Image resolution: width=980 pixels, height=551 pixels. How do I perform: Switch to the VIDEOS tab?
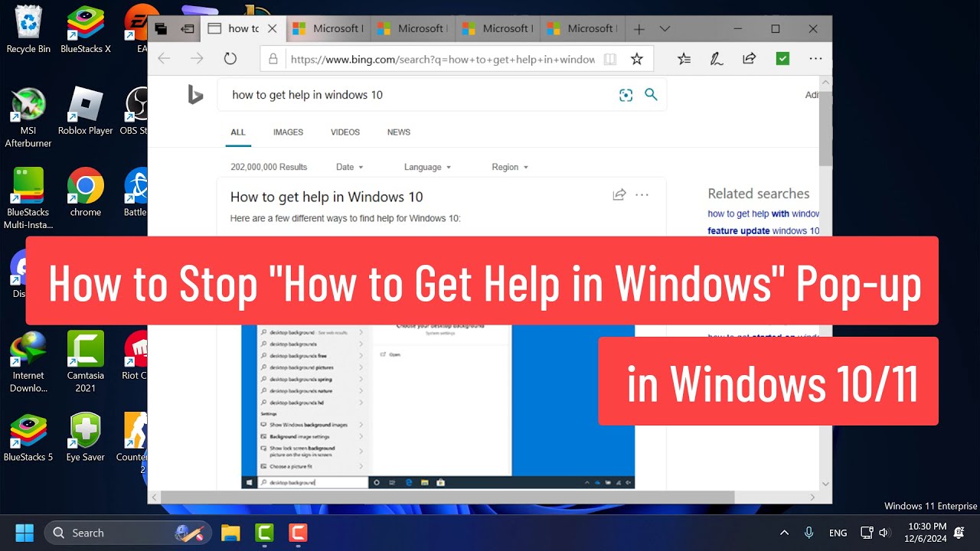point(345,132)
